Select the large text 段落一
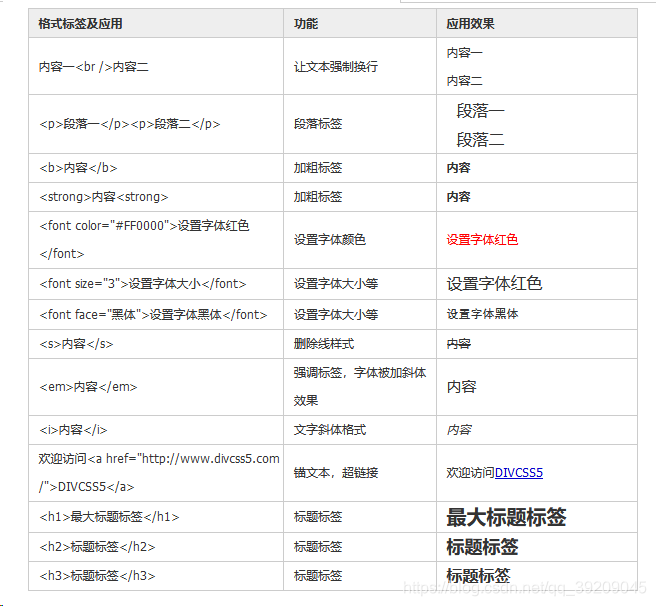 (x=480, y=111)
